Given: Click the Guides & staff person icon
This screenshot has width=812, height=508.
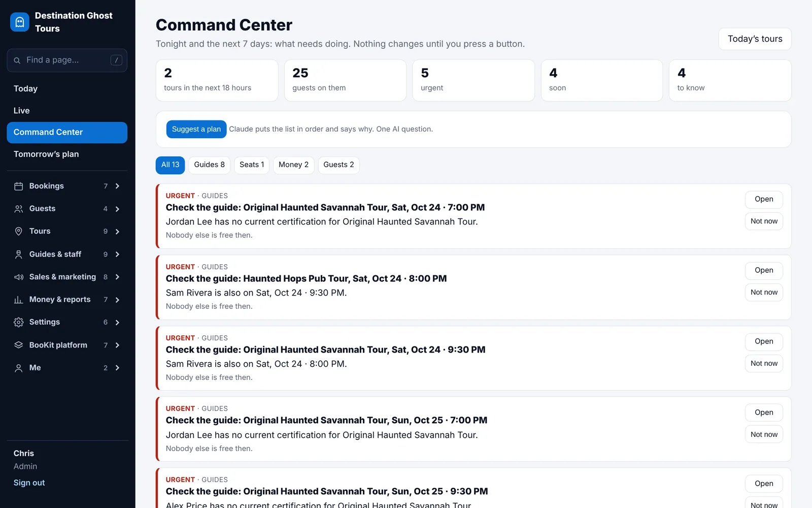Looking at the screenshot, I should coord(19,255).
